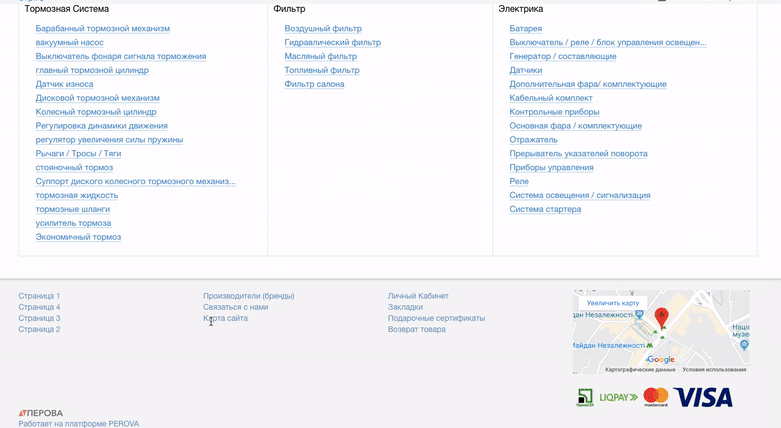This screenshot has width=781, height=428.
Task: Select Датчик износа link
Action: 64,84
